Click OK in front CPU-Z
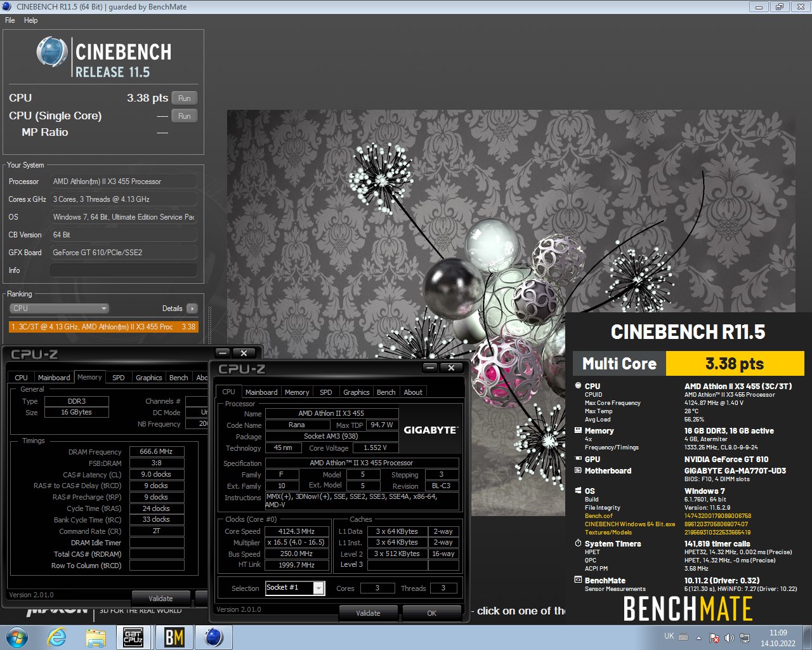 431,613
